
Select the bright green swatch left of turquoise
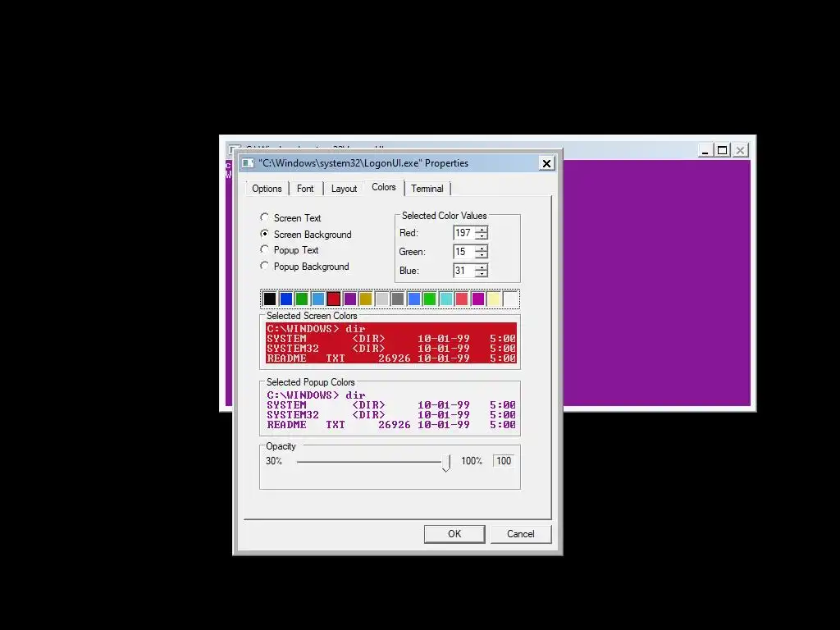click(x=430, y=299)
